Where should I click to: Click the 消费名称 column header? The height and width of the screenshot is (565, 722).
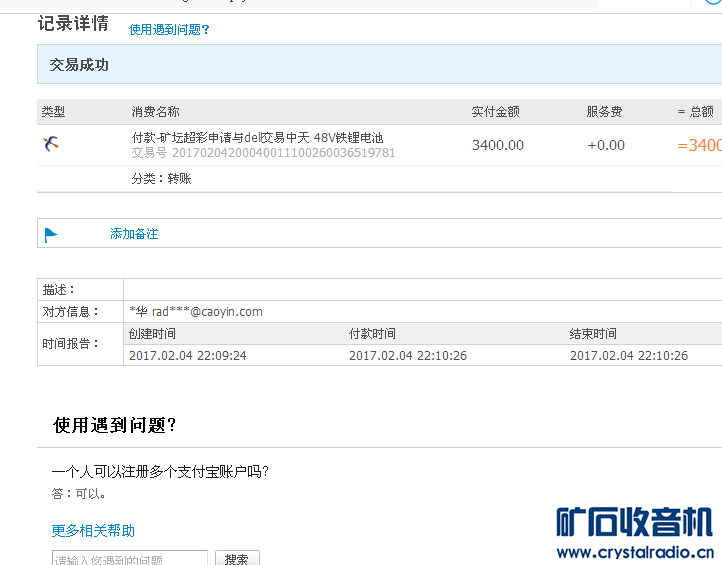[156, 111]
